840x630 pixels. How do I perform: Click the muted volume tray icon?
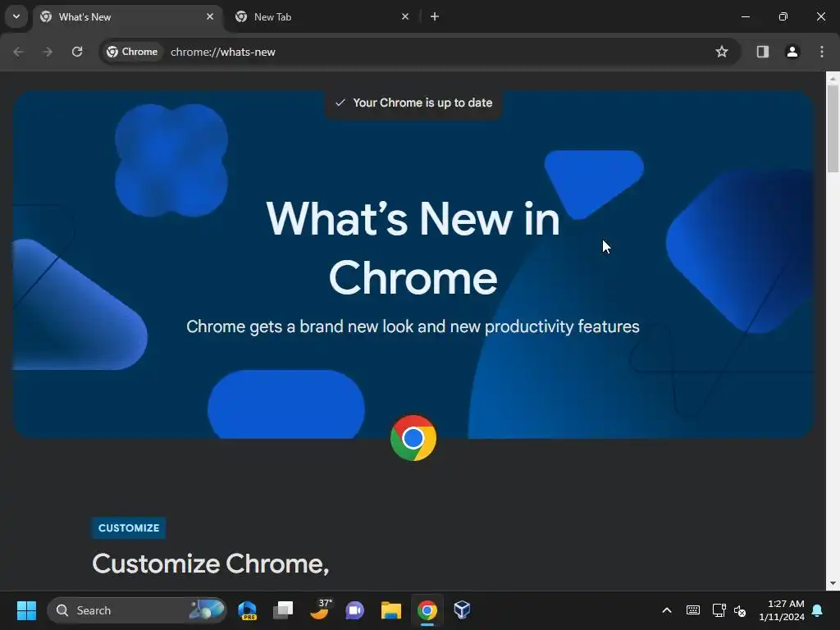(740, 610)
